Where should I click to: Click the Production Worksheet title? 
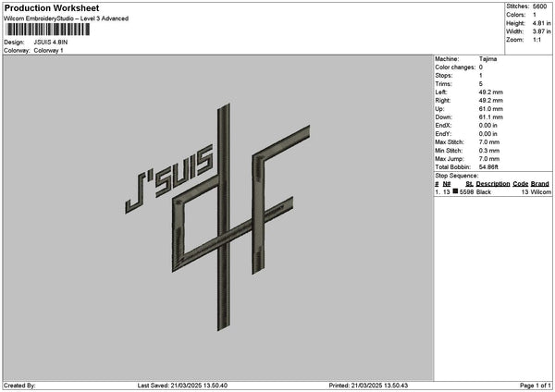[52, 8]
